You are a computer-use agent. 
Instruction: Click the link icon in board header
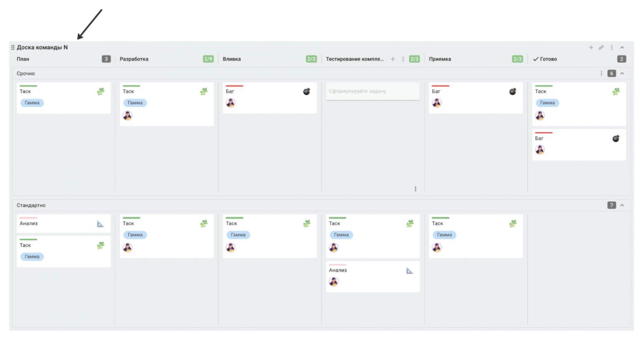[601, 47]
